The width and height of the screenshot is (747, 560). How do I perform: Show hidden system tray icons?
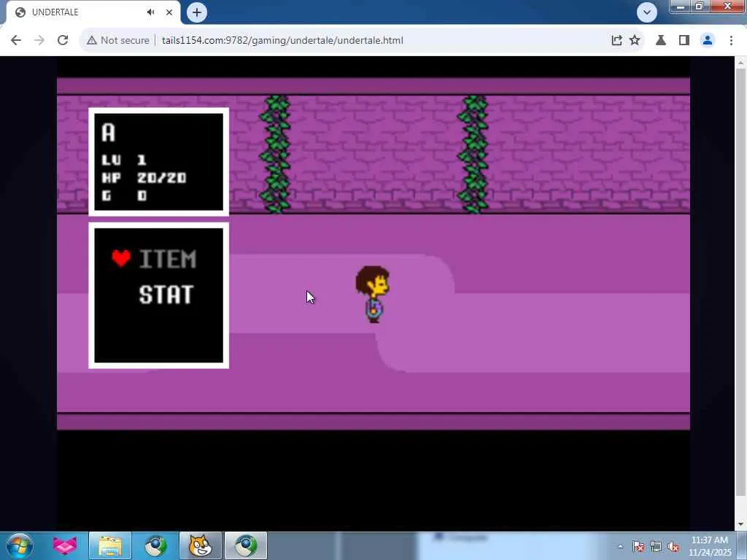620,546
